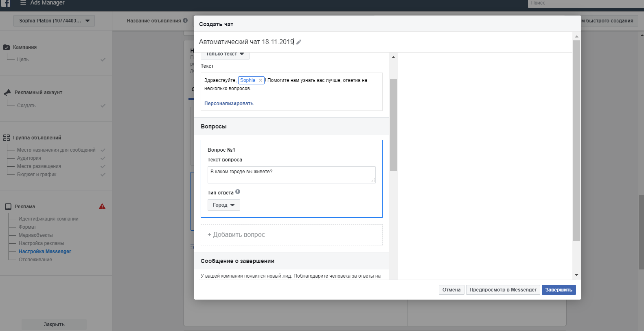The image size is (644, 331).
Task: Click the Персонализировать link
Action: point(229,104)
